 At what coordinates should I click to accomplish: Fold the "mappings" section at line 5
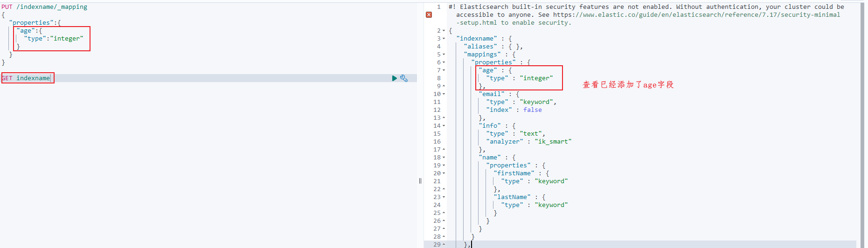(x=444, y=55)
